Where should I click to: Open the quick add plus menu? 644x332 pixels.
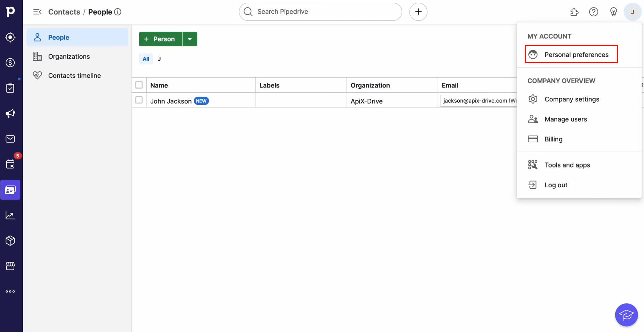[x=418, y=12]
